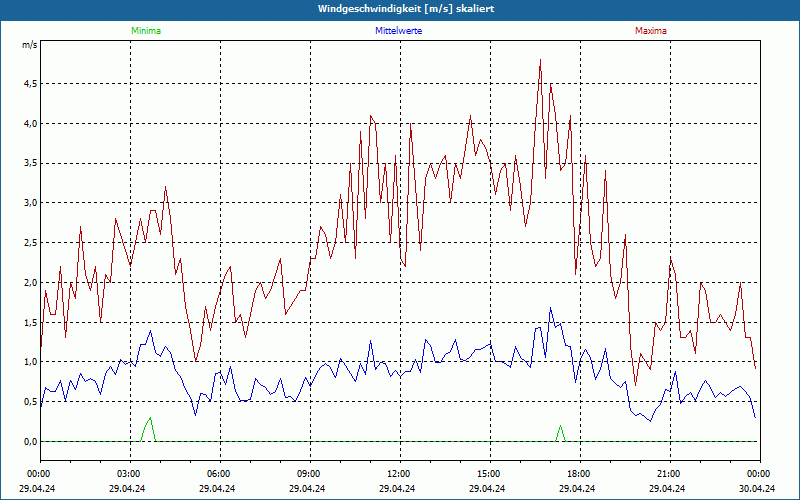
Task: Click the 3,5 y-axis value
Action: 31,163
